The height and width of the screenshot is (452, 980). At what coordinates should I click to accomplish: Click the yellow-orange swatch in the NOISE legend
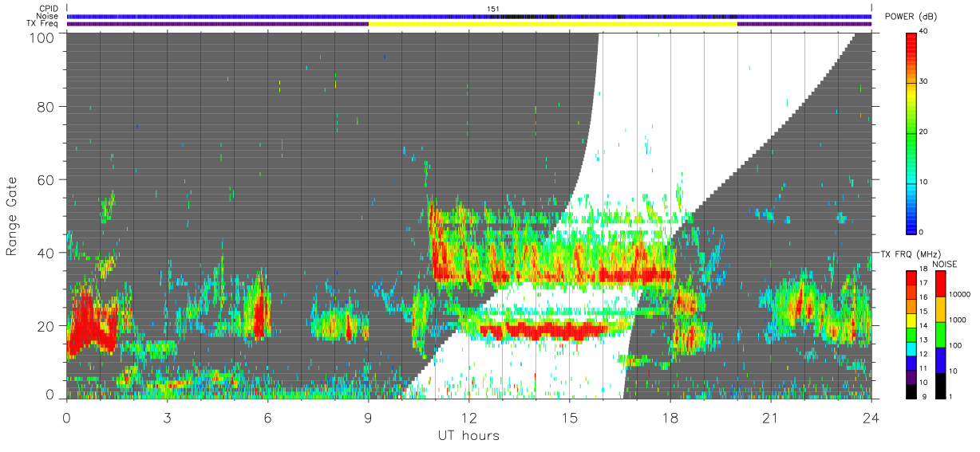coord(940,309)
